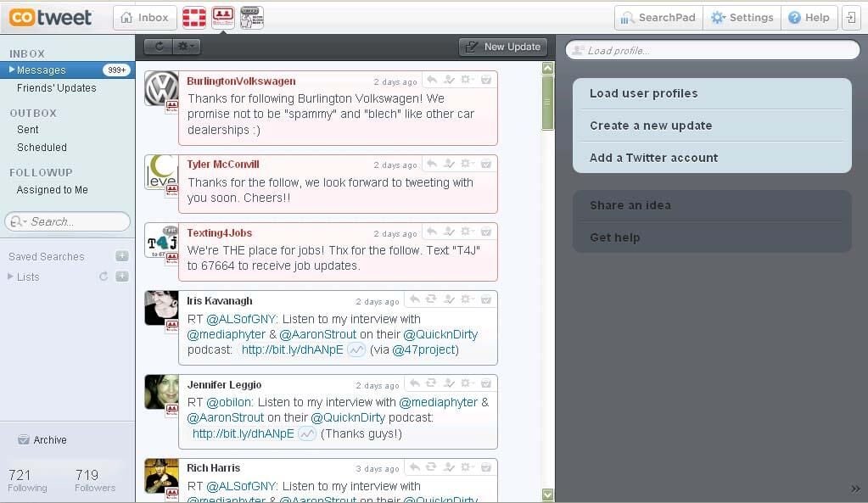868x503 pixels.
Task: Archive Tyler McConvill's message
Action: [x=486, y=164]
